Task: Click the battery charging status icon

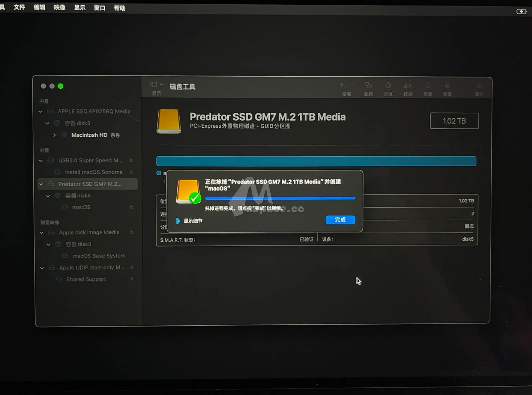Action: click(521, 12)
